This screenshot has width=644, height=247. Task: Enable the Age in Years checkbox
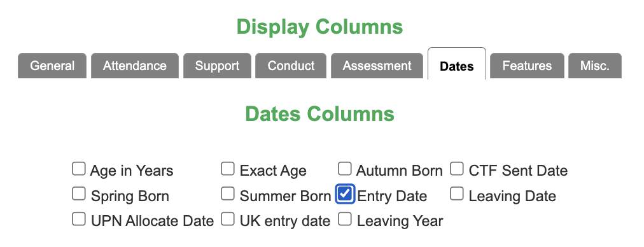click(78, 169)
